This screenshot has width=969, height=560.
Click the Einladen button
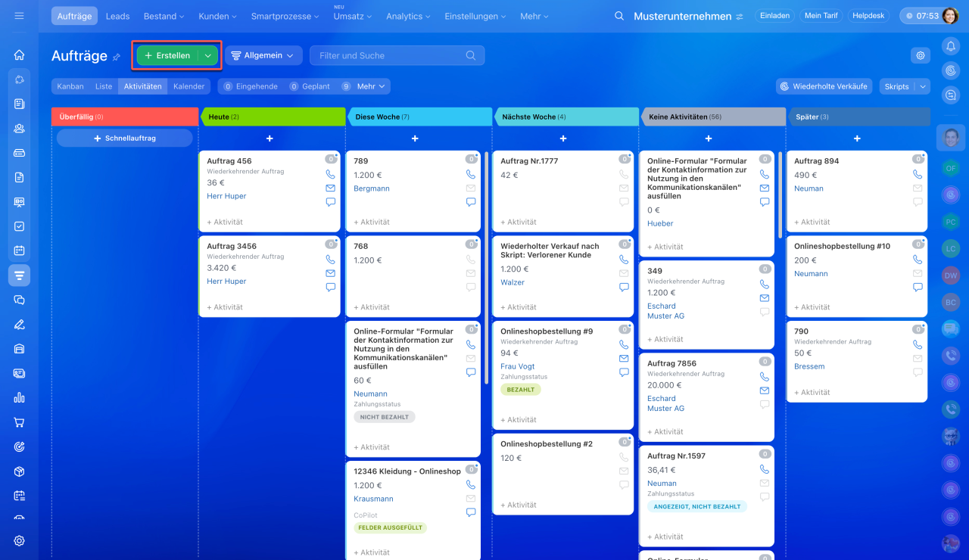[774, 16]
